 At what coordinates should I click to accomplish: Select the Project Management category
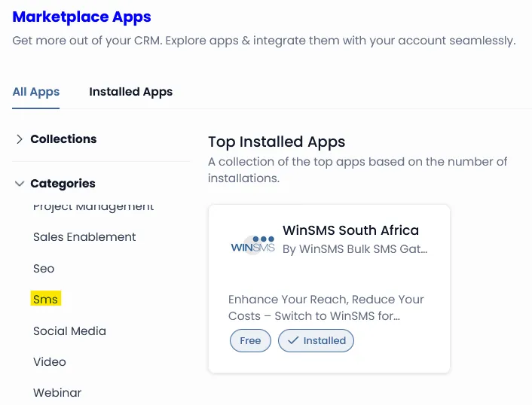tap(93, 207)
